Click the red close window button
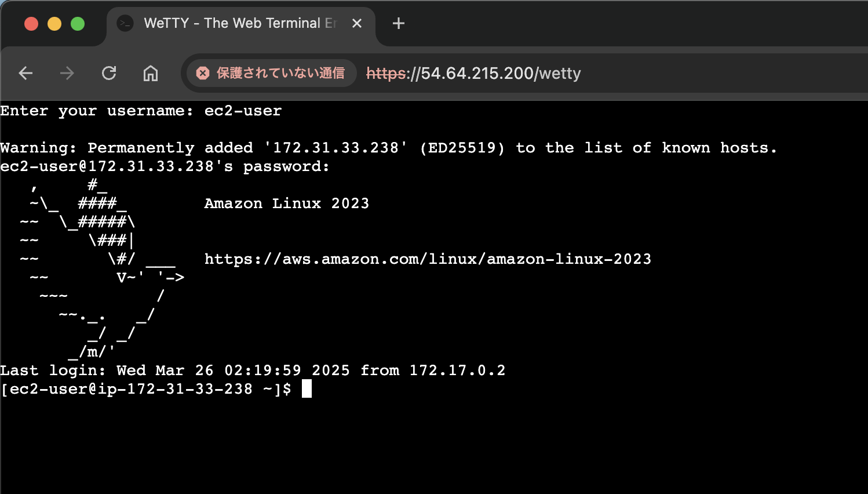 (31, 23)
